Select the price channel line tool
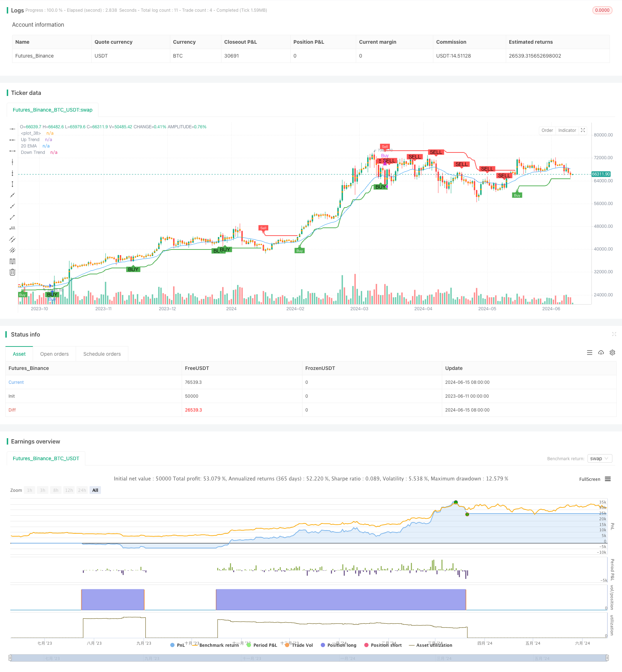Image resolution: width=622 pixels, height=672 pixels. point(12,239)
